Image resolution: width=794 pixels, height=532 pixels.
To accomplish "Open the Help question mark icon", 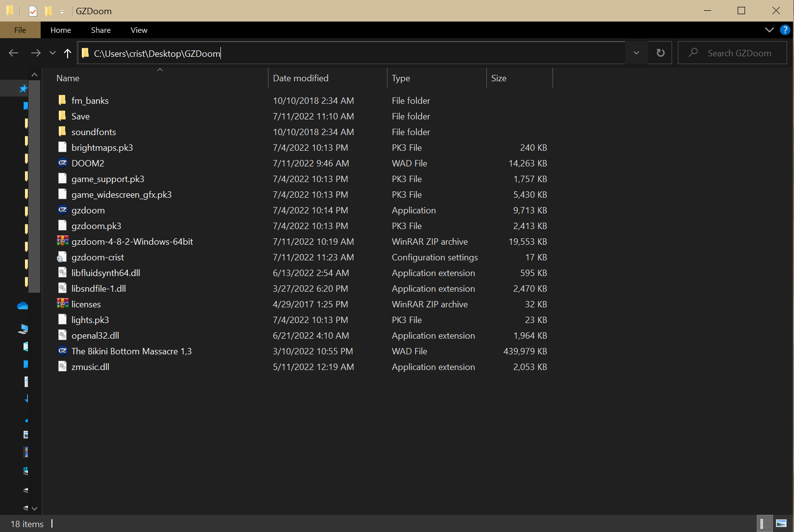I will [x=785, y=30].
